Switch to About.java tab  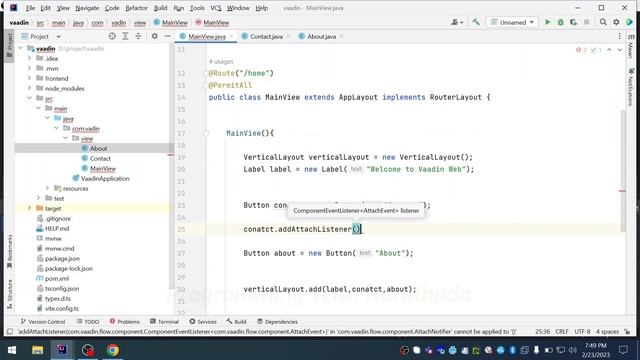tap(321, 36)
